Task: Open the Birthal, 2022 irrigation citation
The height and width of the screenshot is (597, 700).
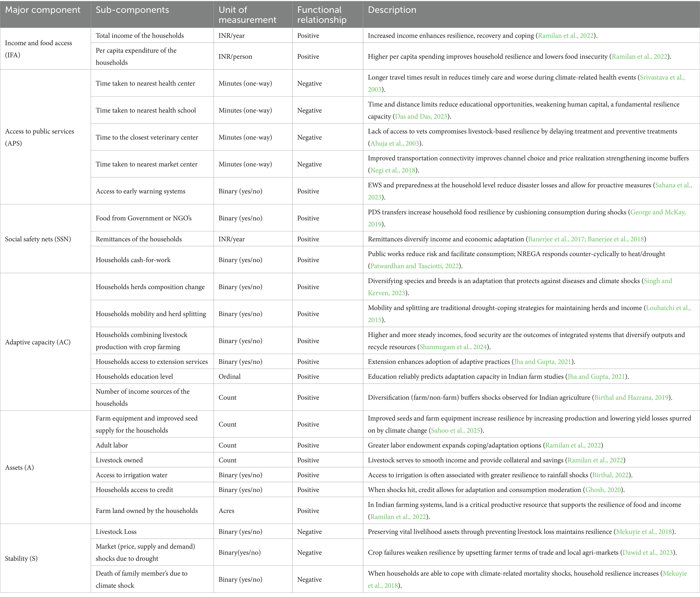Action: pyautogui.click(x=610, y=475)
